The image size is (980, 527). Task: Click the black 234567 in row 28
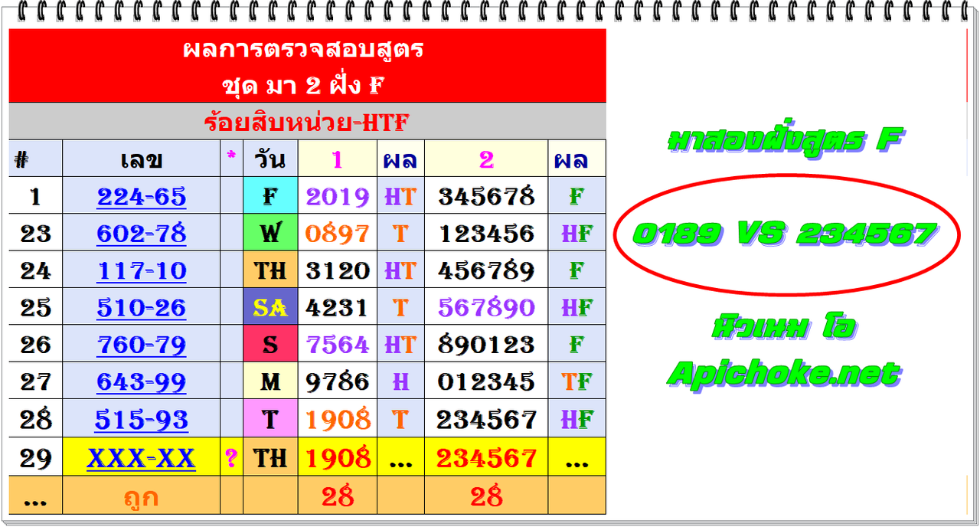[486, 420]
